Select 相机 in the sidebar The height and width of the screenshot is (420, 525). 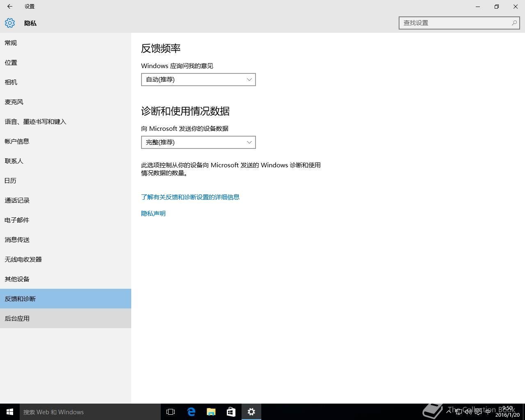click(x=66, y=82)
